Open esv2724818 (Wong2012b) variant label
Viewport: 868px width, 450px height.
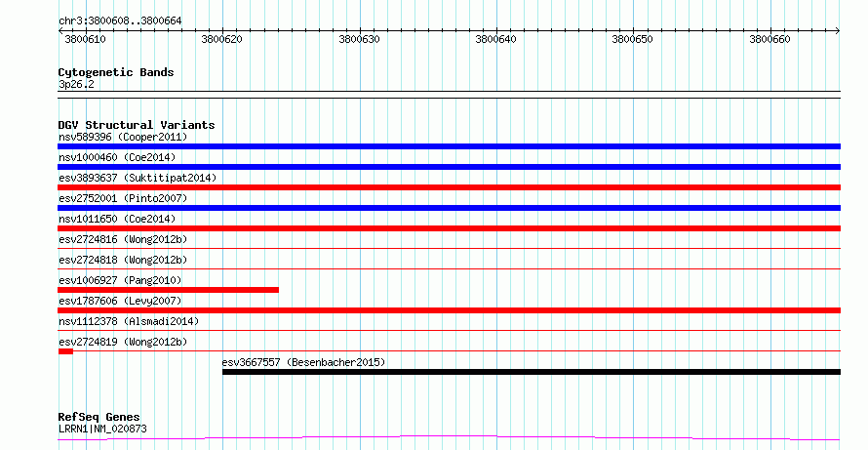click(x=123, y=260)
